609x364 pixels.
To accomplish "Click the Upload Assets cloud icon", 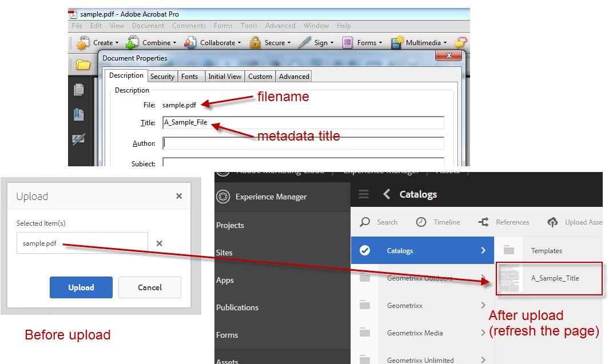I will [553, 222].
